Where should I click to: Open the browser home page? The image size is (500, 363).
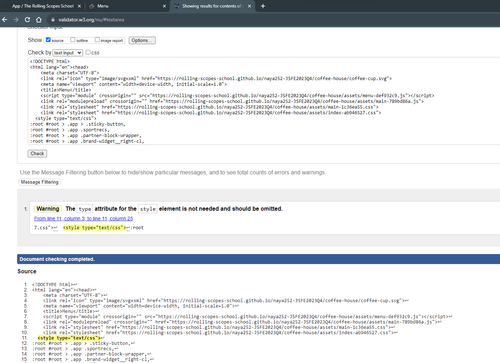(39, 20)
